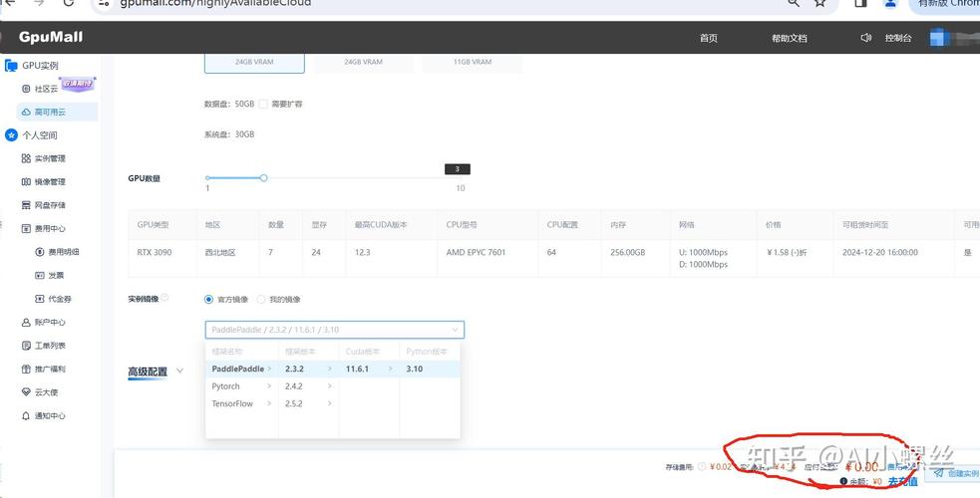The width and height of the screenshot is (980, 498).
Task: Click the GPU数量 slider handle
Action: 263,178
